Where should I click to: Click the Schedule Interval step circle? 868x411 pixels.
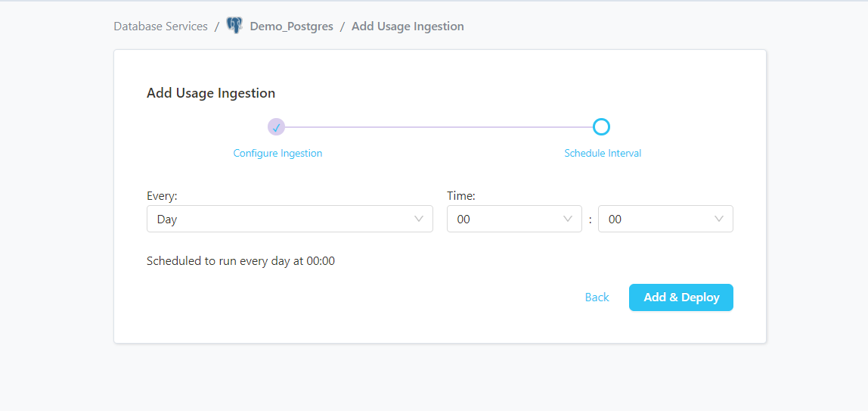pos(601,127)
